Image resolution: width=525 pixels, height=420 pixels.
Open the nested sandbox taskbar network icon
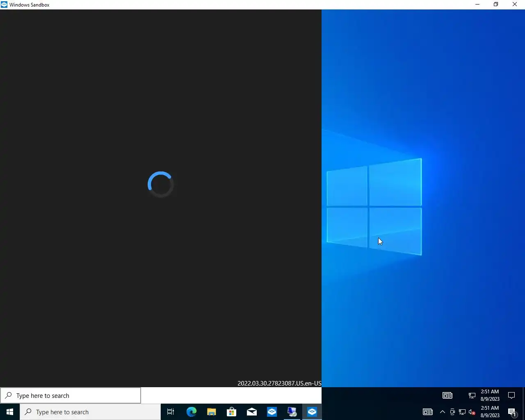[x=472, y=395]
